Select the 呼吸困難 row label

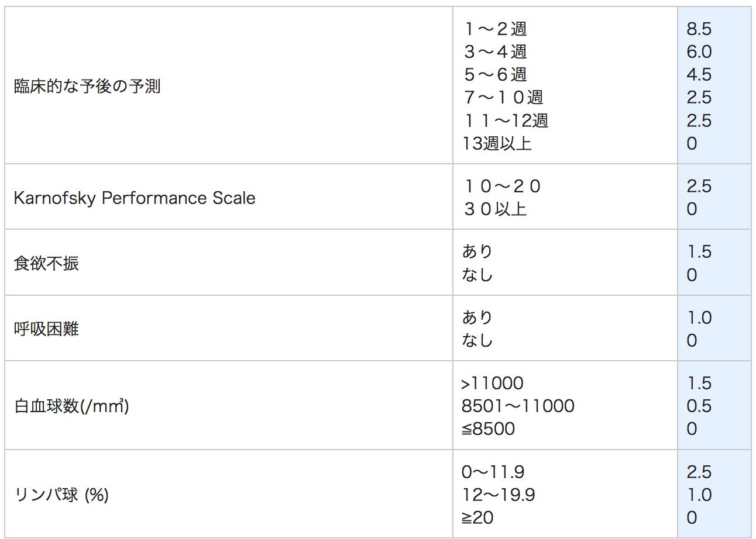46,329
